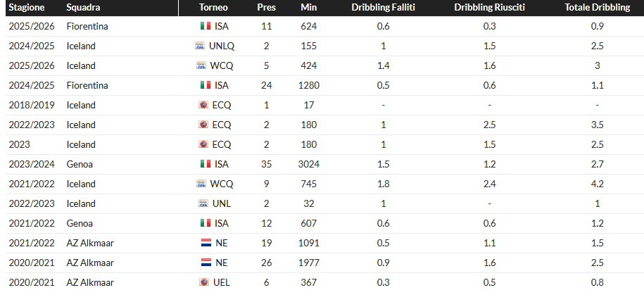Sort by Totale Dribbling header
The width and height of the screenshot is (644, 290).
click(x=596, y=8)
